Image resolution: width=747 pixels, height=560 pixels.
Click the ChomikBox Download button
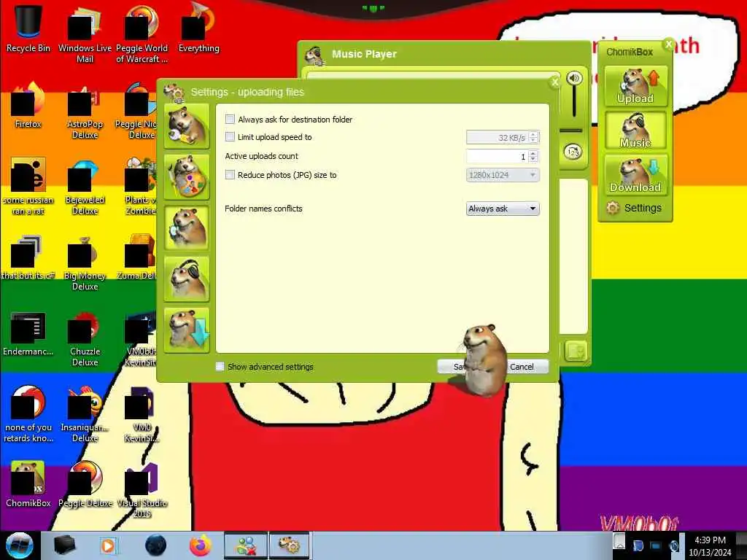click(635, 175)
